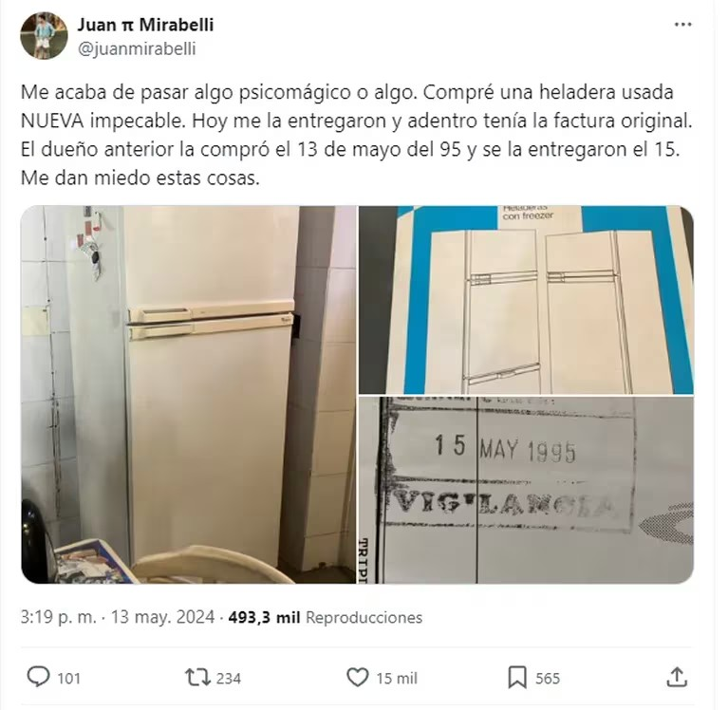
Task: Click the 101 replies count
Action: 69,679
